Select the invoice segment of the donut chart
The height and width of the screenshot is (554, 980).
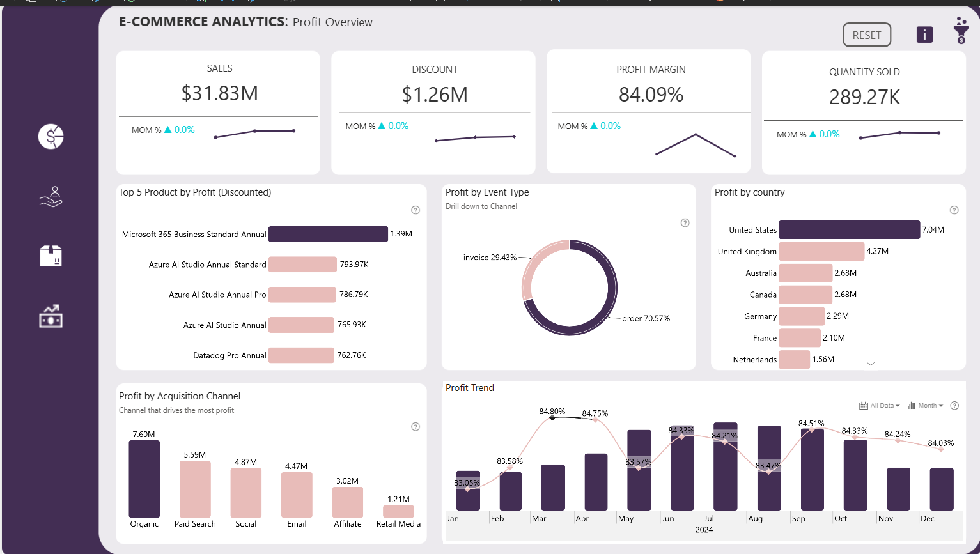[532, 268]
